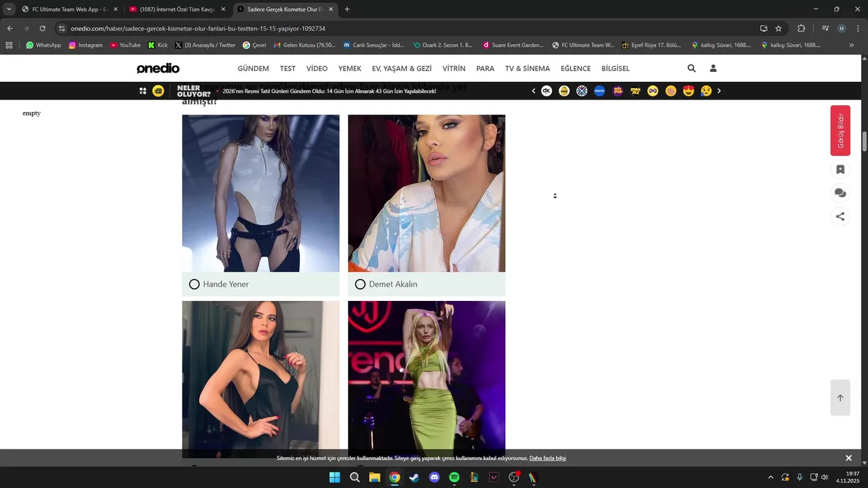Bookmark this page with the star icon
This screenshot has width=868, height=488.
[x=778, y=28]
